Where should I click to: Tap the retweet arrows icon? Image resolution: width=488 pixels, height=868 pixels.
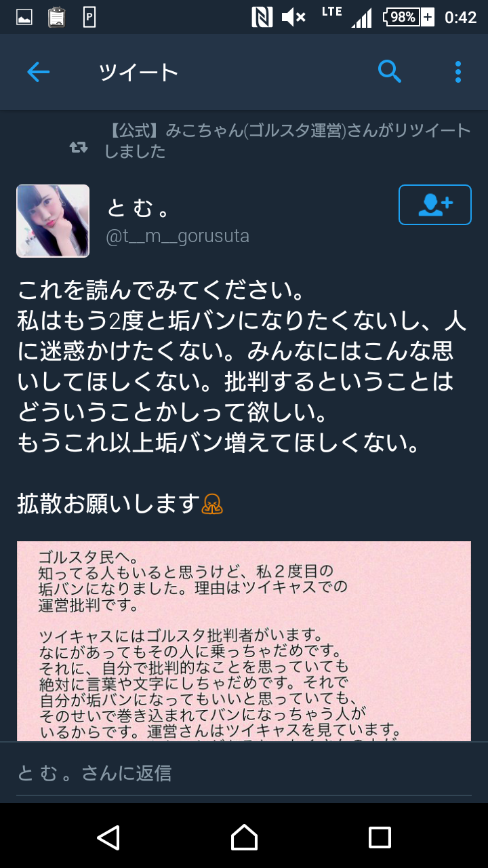coord(79,147)
